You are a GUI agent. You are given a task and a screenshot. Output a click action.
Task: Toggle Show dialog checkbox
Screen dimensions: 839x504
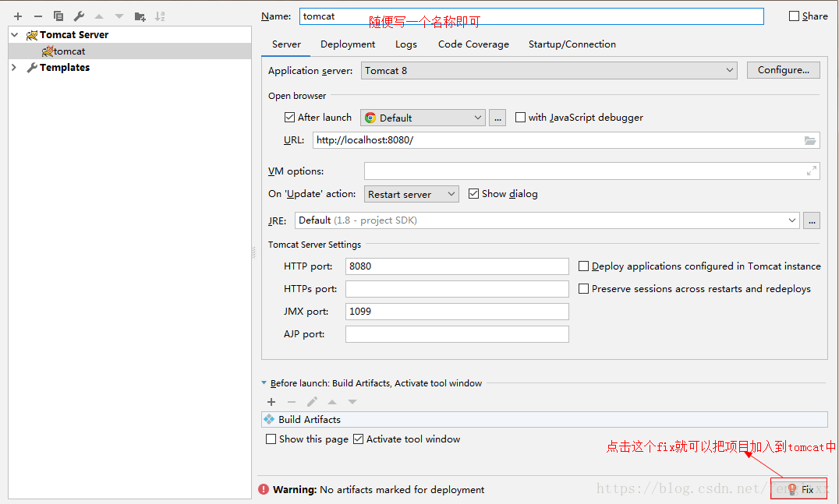point(473,193)
